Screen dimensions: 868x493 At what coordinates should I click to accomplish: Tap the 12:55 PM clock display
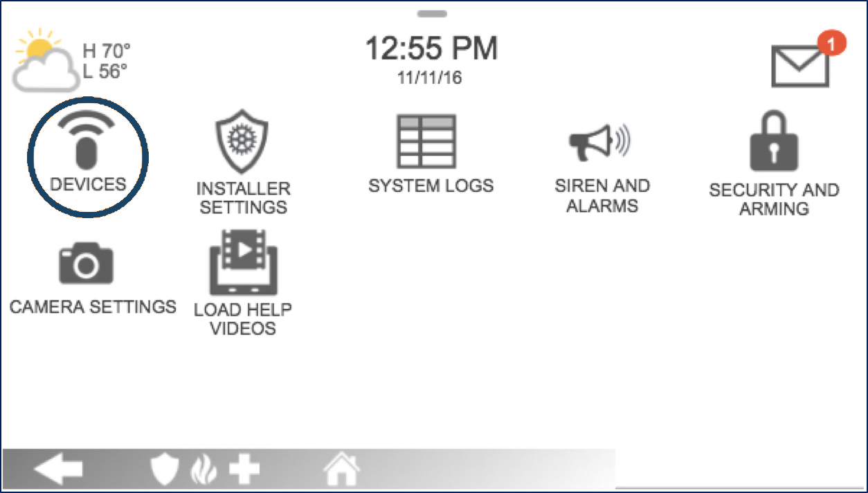pyautogui.click(x=431, y=48)
